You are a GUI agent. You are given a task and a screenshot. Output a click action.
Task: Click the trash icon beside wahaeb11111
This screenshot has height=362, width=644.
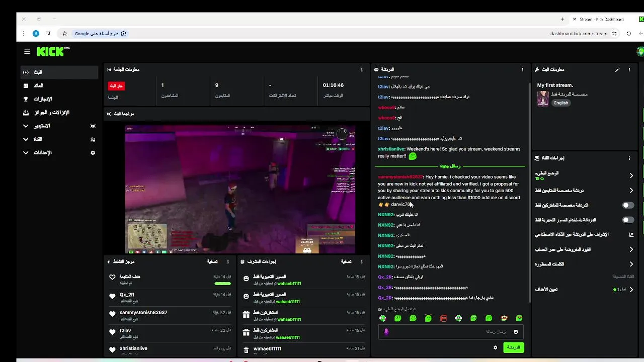point(246,350)
